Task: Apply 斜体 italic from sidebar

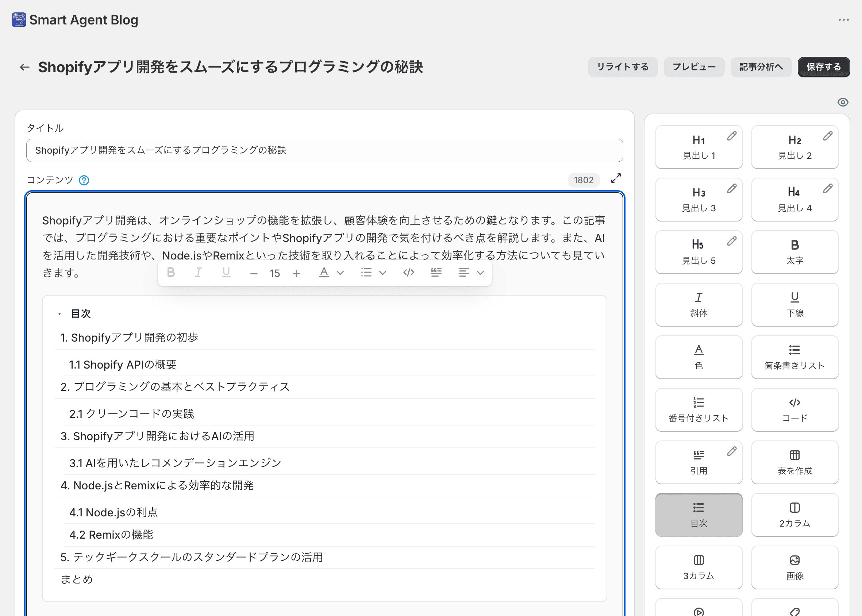Action: [x=699, y=305]
